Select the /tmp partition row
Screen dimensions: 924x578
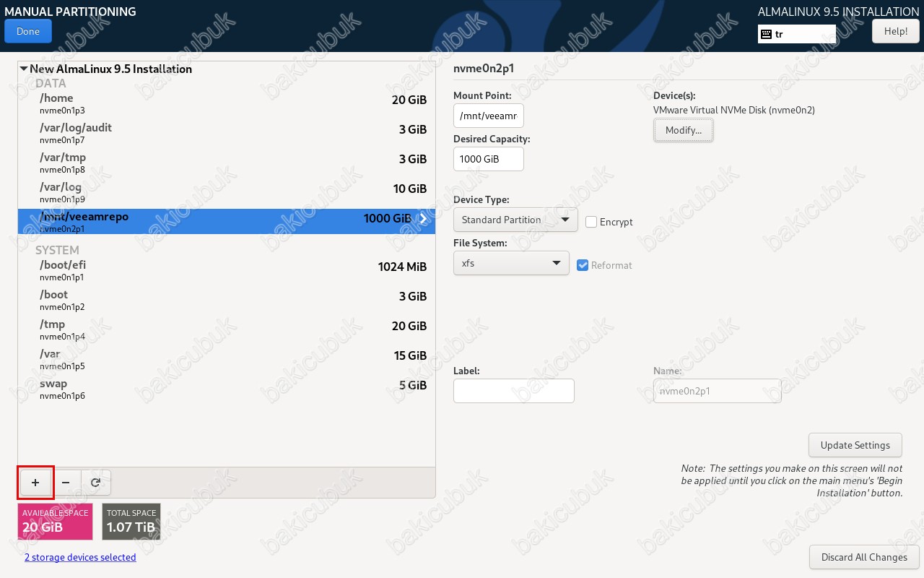227,330
